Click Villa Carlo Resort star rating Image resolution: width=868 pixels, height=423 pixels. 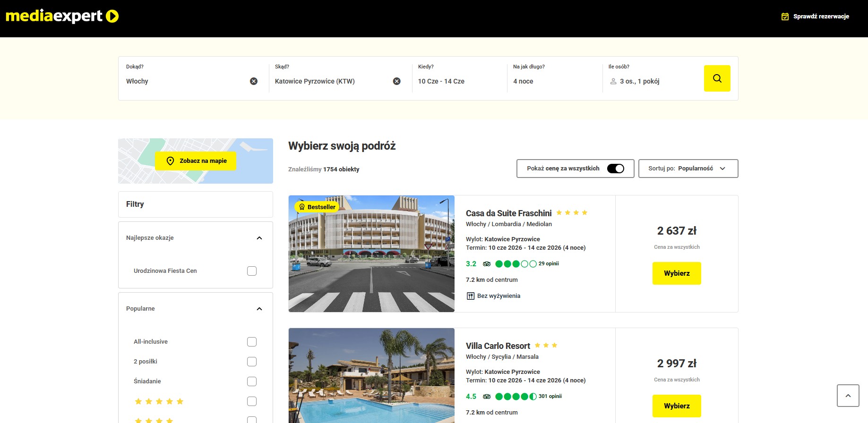coord(546,346)
